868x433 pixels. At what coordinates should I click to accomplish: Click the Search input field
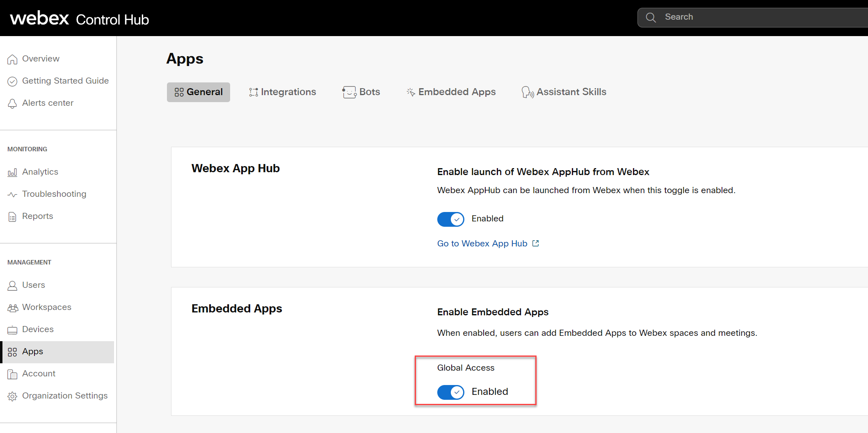(753, 17)
